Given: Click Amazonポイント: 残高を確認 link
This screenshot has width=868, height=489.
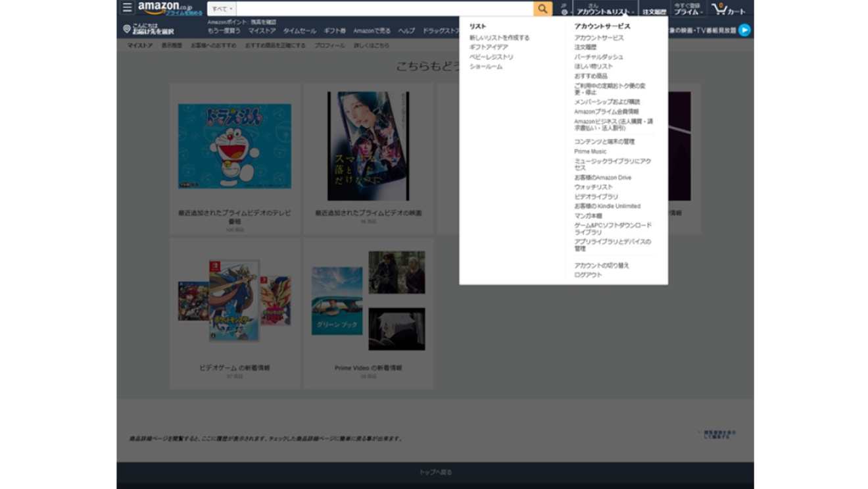Looking at the screenshot, I should point(242,22).
